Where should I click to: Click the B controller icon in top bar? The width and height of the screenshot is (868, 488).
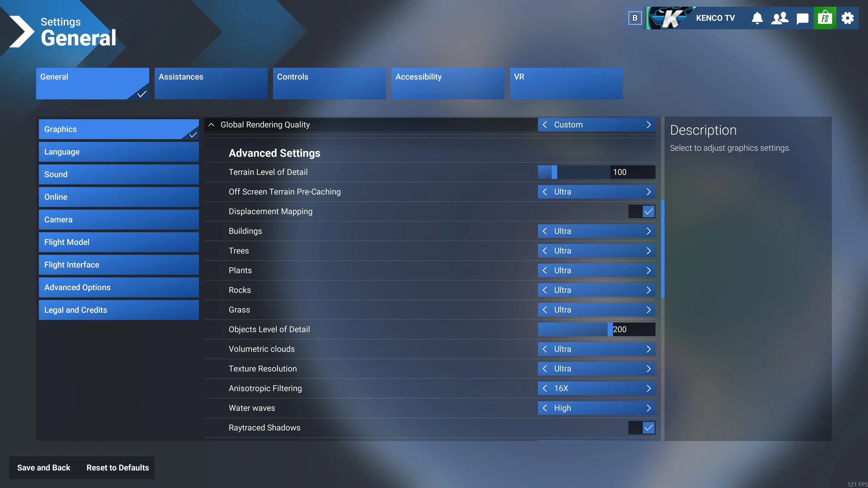click(635, 18)
